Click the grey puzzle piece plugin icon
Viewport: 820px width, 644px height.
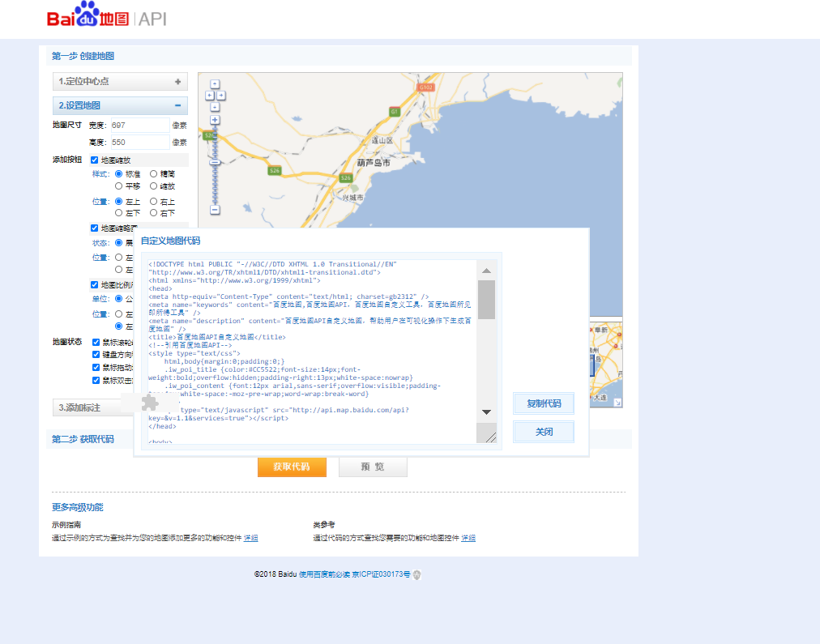150,403
